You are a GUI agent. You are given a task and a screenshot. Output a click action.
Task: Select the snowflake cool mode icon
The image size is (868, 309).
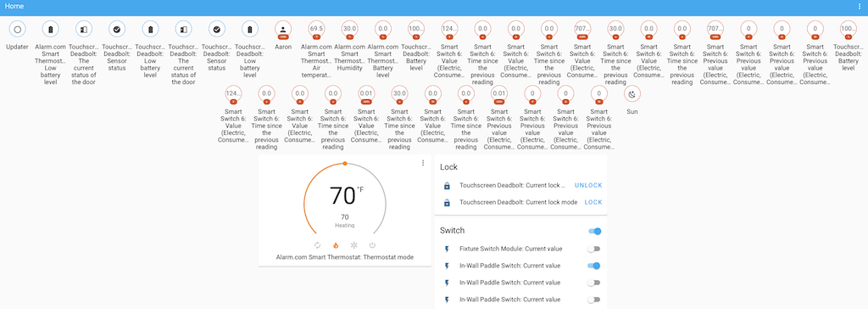(x=353, y=245)
